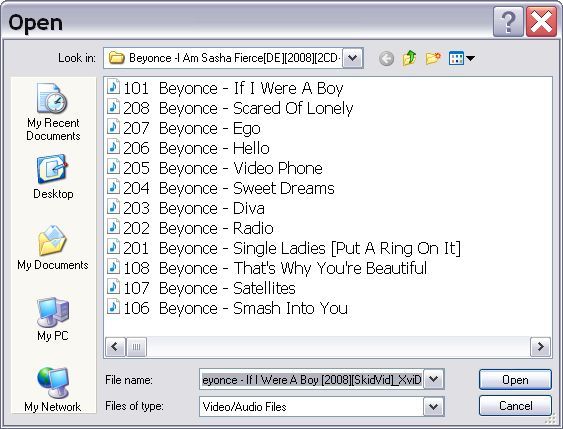Open My PC in sidebar
This screenshot has height=429, width=563.
coord(53,319)
